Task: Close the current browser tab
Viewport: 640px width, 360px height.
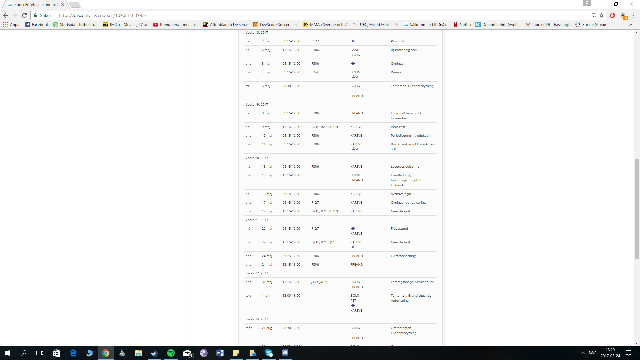Action: coord(62,4)
